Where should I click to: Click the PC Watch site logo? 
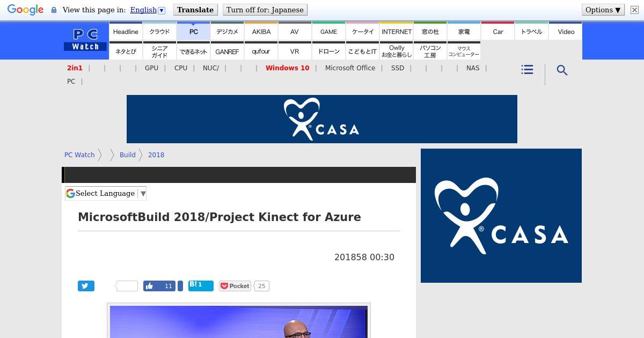pyautogui.click(x=85, y=40)
